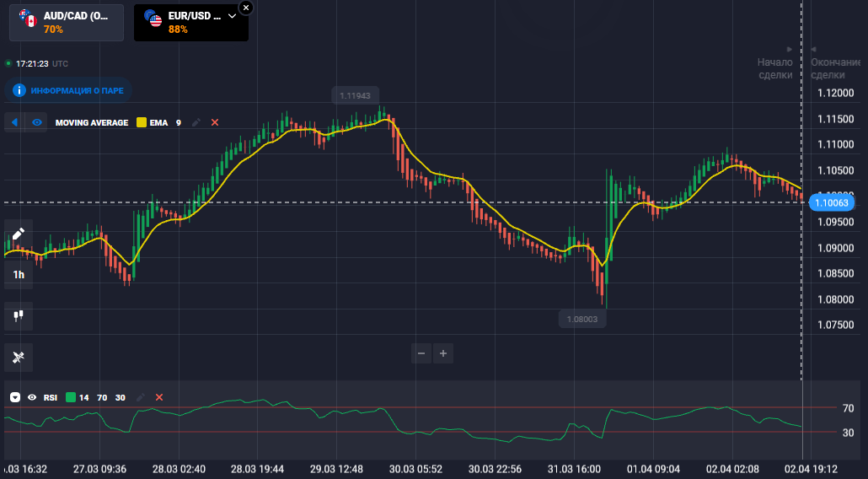Open the candlestick chart type selector

point(19,316)
